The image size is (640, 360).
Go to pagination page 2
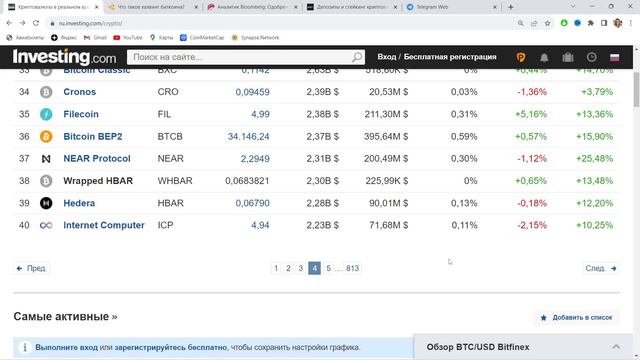click(288, 268)
